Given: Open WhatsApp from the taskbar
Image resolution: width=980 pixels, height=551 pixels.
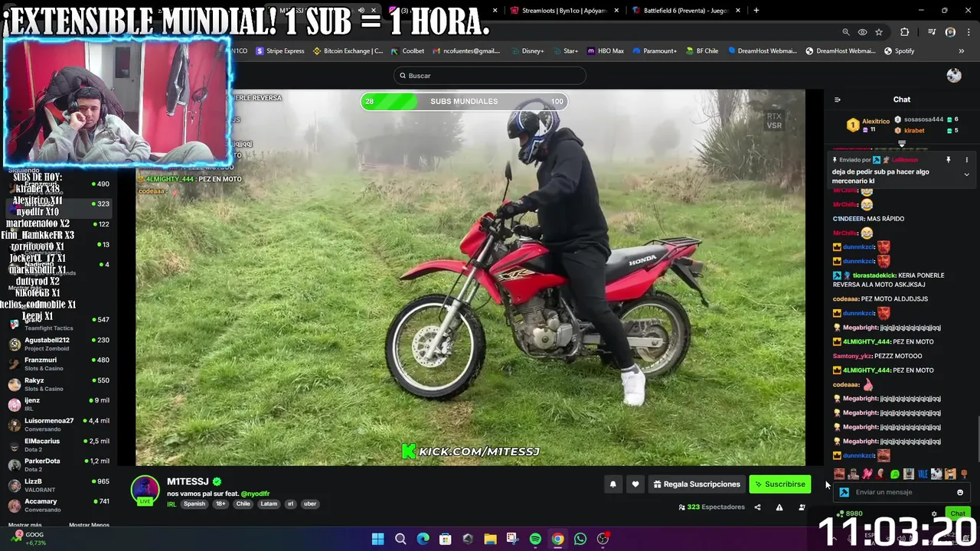Looking at the screenshot, I should pyautogui.click(x=580, y=539).
